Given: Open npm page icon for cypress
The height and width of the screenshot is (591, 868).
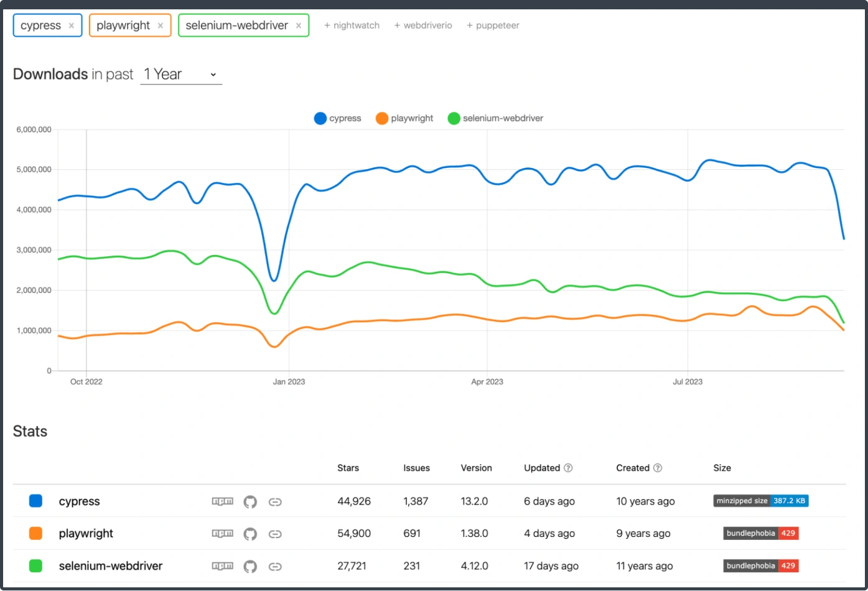Looking at the screenshot, I should 222,501.
